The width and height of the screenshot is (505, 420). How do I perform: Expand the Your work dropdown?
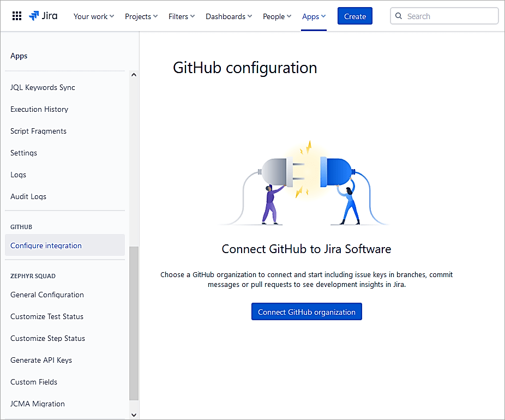tap(93, 16)
